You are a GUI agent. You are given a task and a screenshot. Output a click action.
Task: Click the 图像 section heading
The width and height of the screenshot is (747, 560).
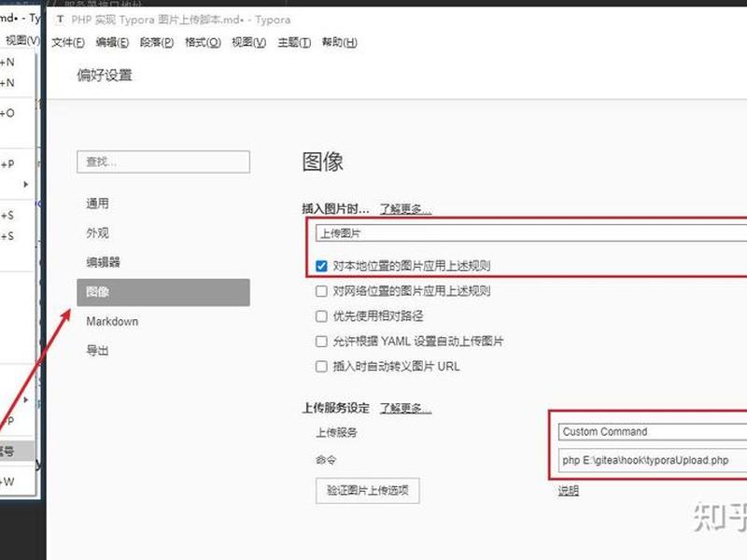pos(322,161)
